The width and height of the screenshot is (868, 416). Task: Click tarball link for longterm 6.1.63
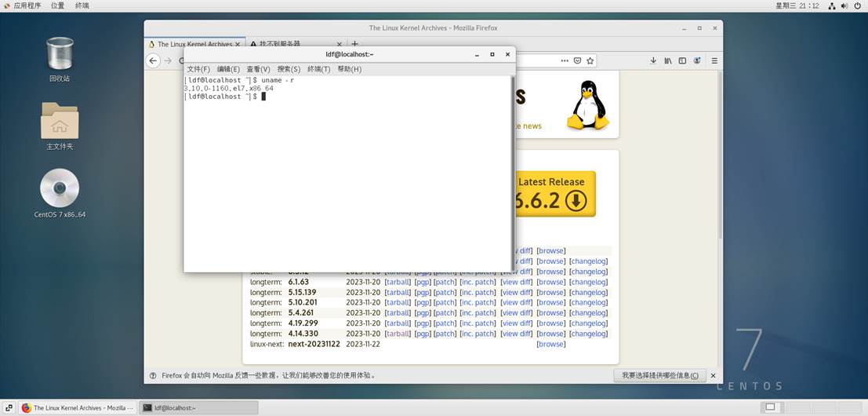pos(398,282)
